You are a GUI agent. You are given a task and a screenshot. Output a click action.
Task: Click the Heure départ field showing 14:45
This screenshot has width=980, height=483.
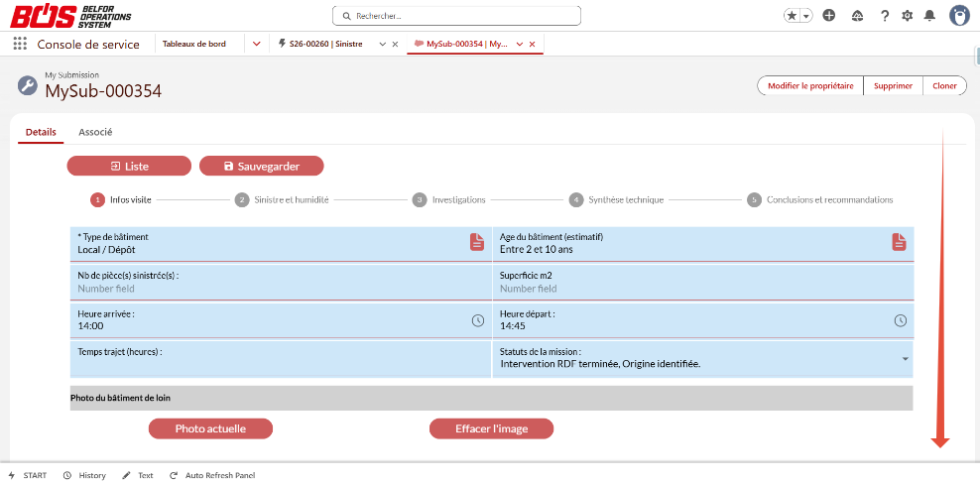pyautogui.click(x=703, y=320)
